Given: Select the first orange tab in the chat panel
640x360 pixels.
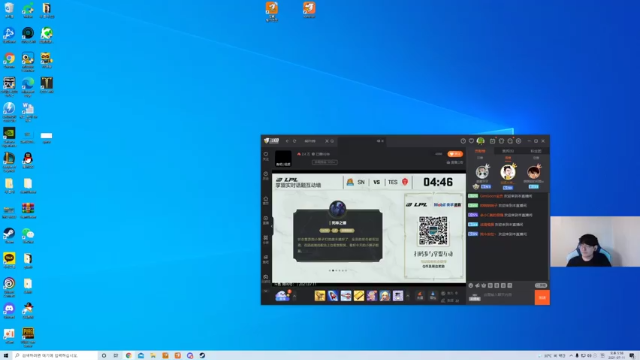Looking at the screenshot, I should click(480, 151).
